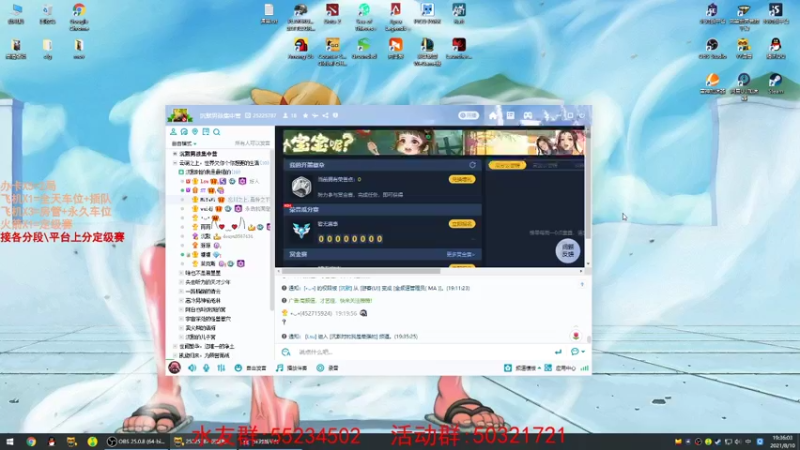This screenshot has height=450, width=800.
Task: Expand the 高冷男神 sub-channel
Action: pos(181,301)
